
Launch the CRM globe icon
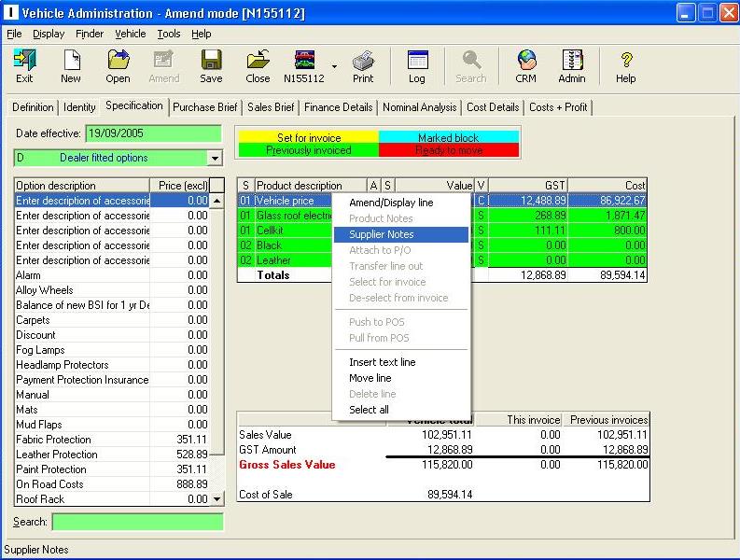(x=526, y=65)
